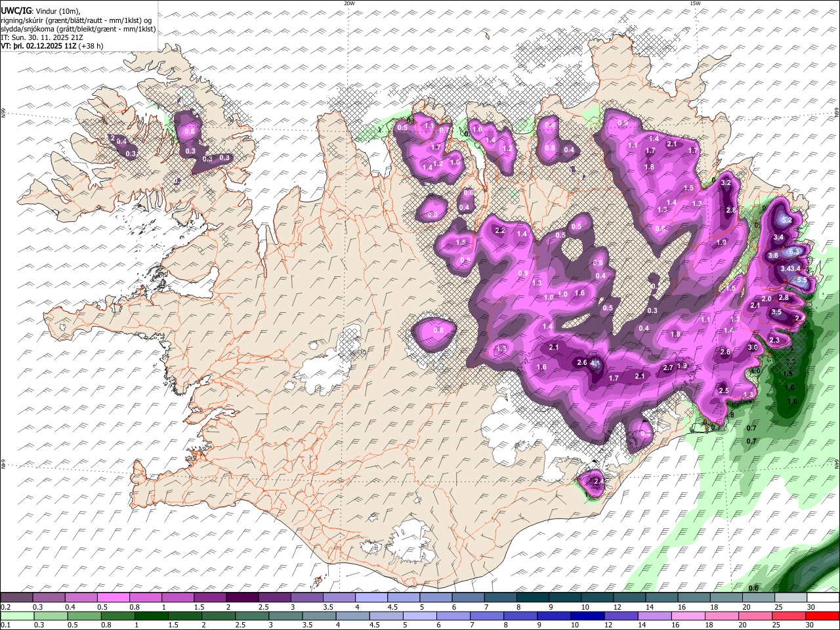Click the 3.5 snowfall value

tap(776, 312)
